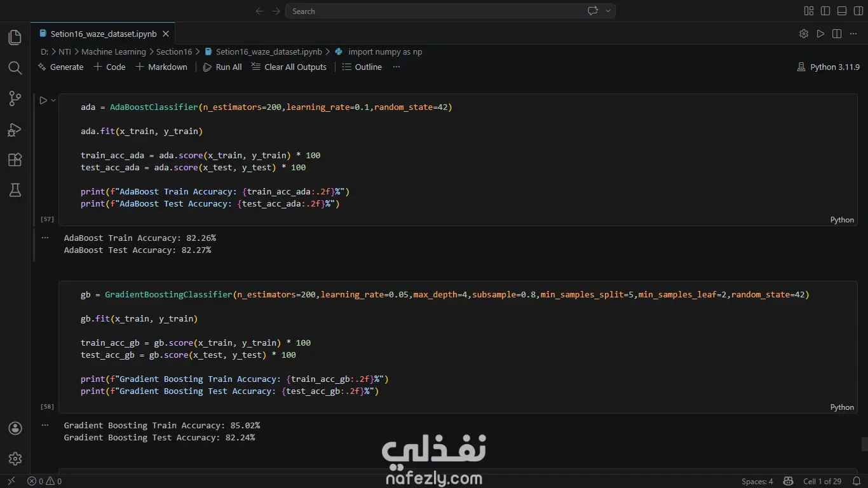Click the GradientBoostingClassifier code line

pyautogui.click(x=445, y=294)
